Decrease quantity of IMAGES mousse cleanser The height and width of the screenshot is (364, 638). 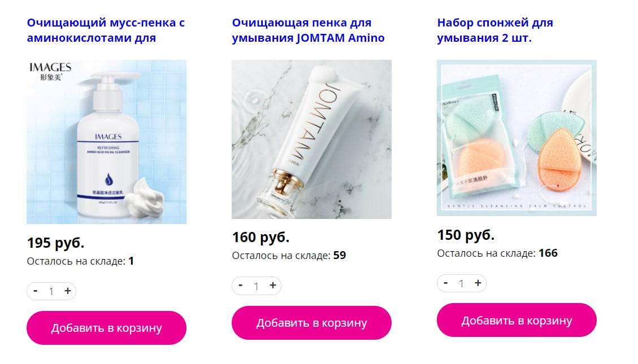coord(36,291)
